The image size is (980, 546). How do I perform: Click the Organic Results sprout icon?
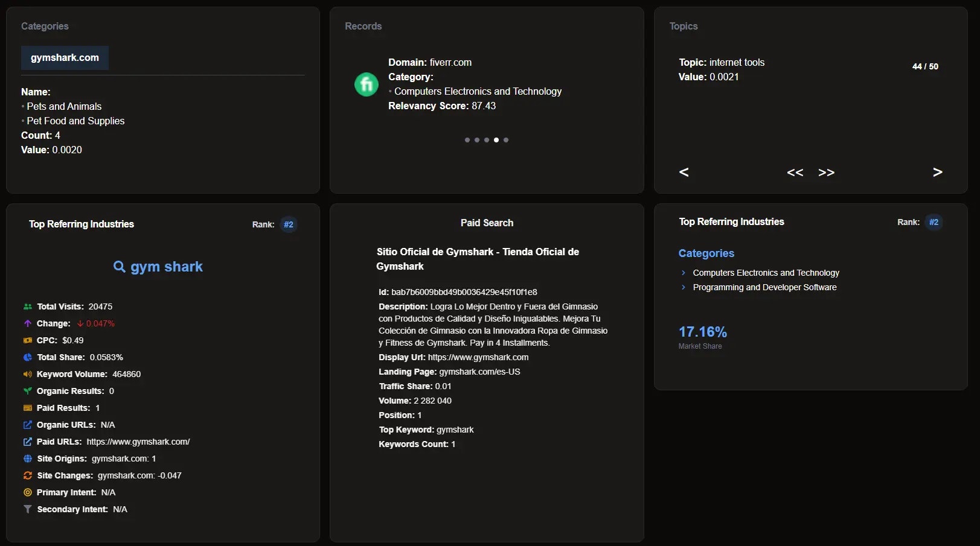pyautogui.click(x=28, y=391)
